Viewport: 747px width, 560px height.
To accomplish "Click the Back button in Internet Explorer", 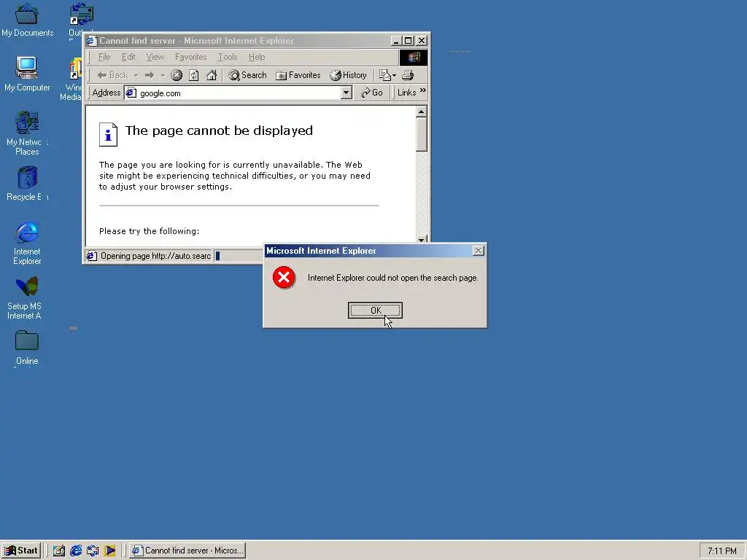I will click(112, 75).
